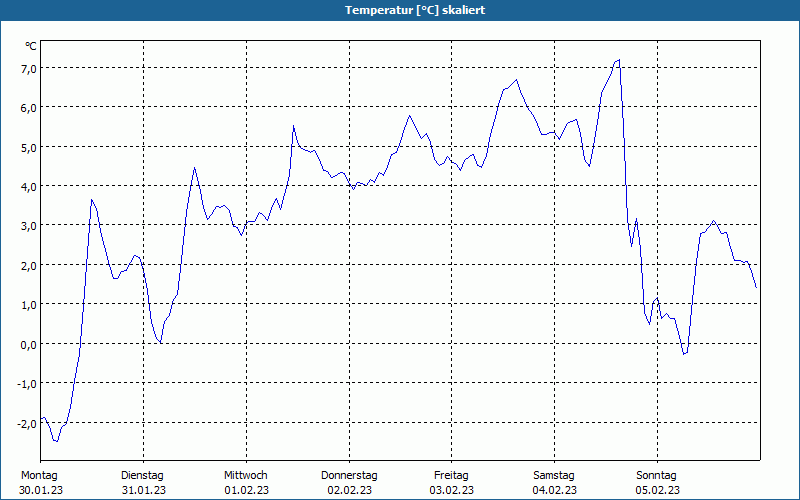800x500 pixels.
Task: Click the date 05.02.23
Action: pos(658,490)
